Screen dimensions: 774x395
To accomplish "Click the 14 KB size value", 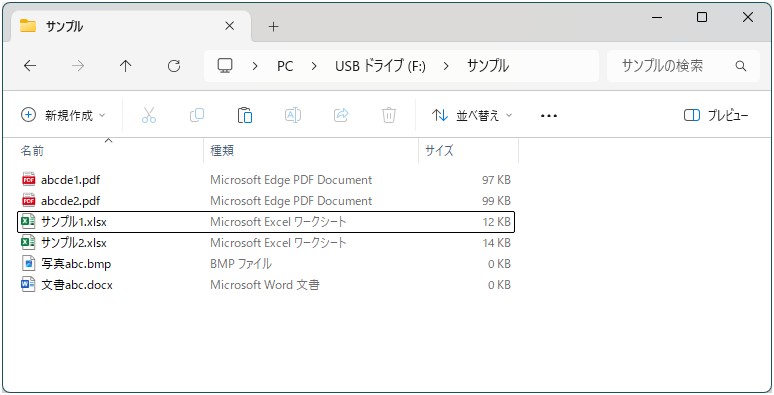I will pyautogui.click(x=497, y=243).
